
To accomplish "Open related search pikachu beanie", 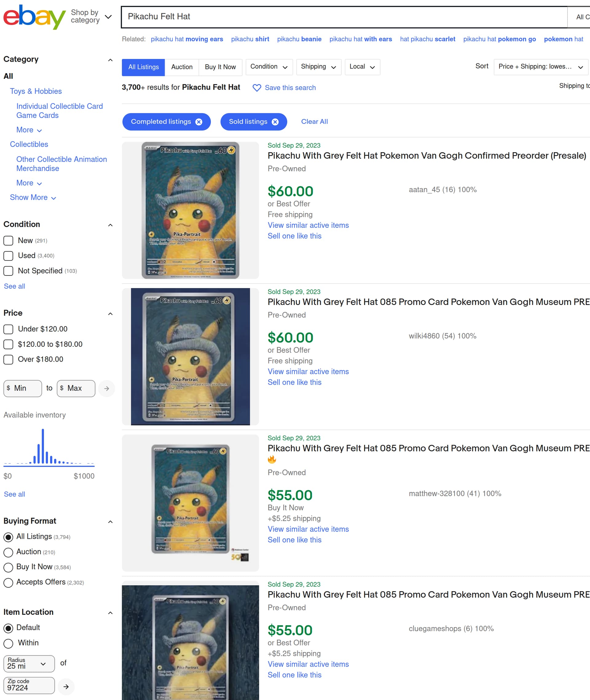I will (299, 39).
